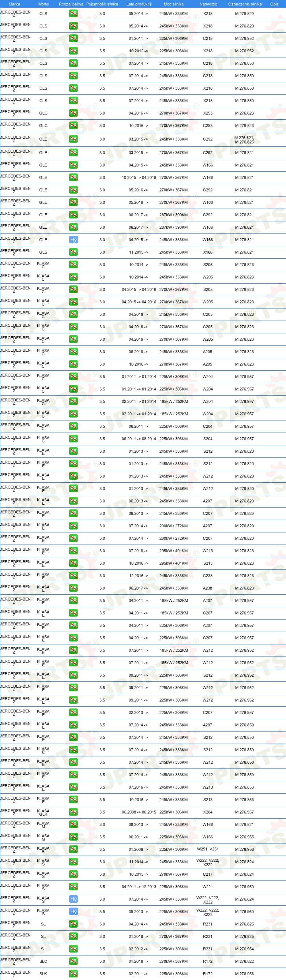Click the Marka column header
The width and height of the screenshot is (286, 980).
click(14, 4)
